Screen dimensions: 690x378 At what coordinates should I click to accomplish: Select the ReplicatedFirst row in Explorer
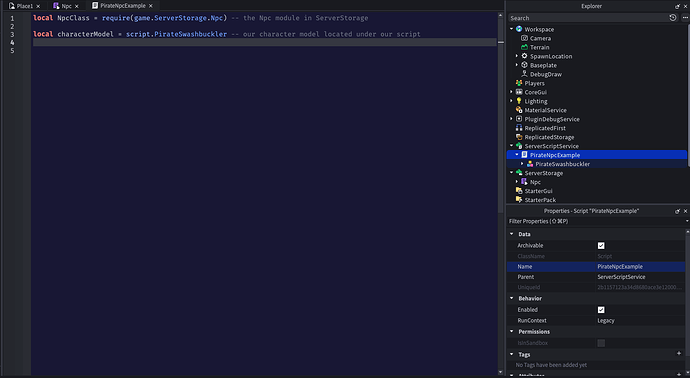pyautogui.click(x=596, y=128)
